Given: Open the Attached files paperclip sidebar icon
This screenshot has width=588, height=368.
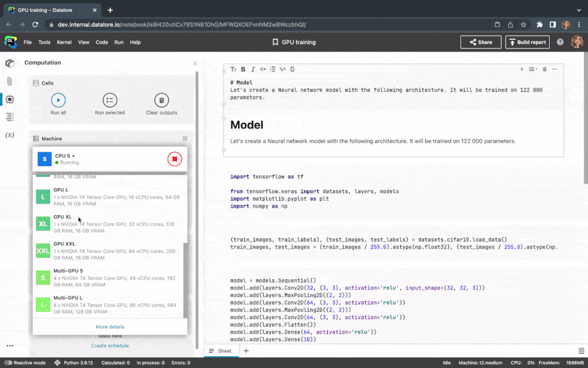Looking at the screenshot, I should pyautogui.click(x=10, y=81).
